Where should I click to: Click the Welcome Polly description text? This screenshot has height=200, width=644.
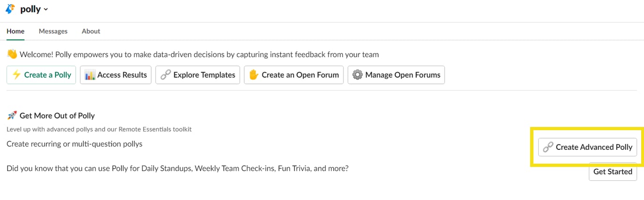tap(199, 54)
